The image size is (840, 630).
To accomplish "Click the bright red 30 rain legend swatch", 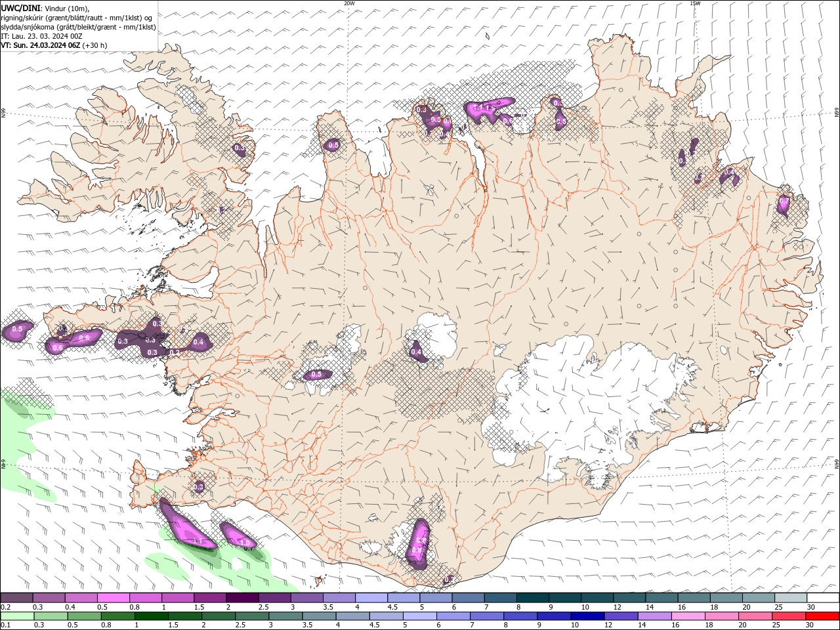I will click(822, 616).
